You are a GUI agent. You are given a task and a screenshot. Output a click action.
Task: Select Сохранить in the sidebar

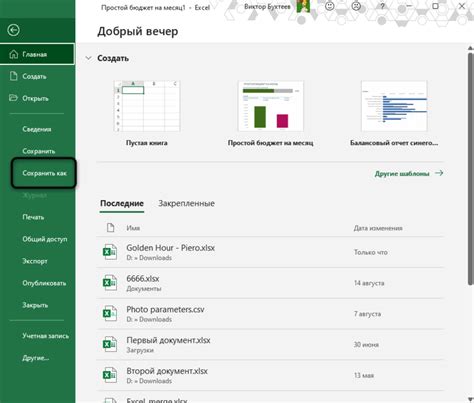tap(39, 151)
